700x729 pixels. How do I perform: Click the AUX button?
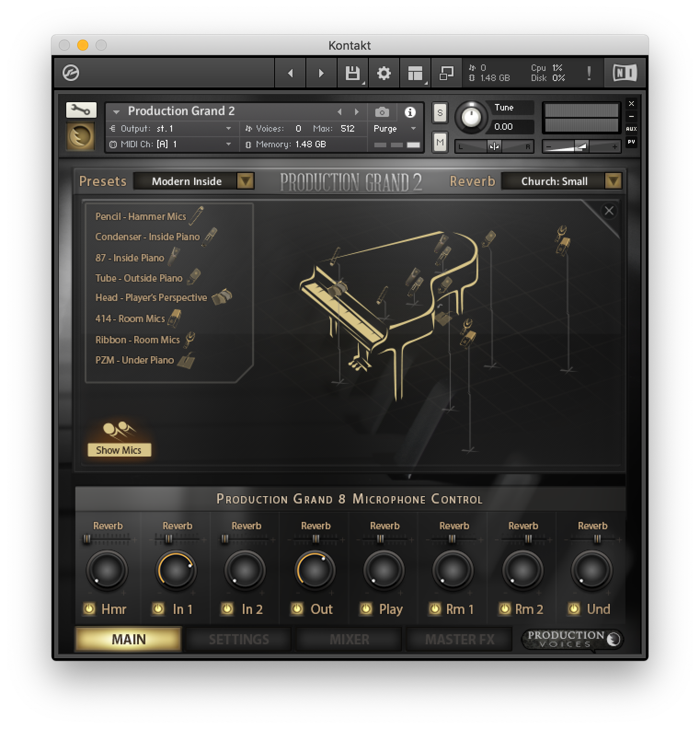[631, 129]
